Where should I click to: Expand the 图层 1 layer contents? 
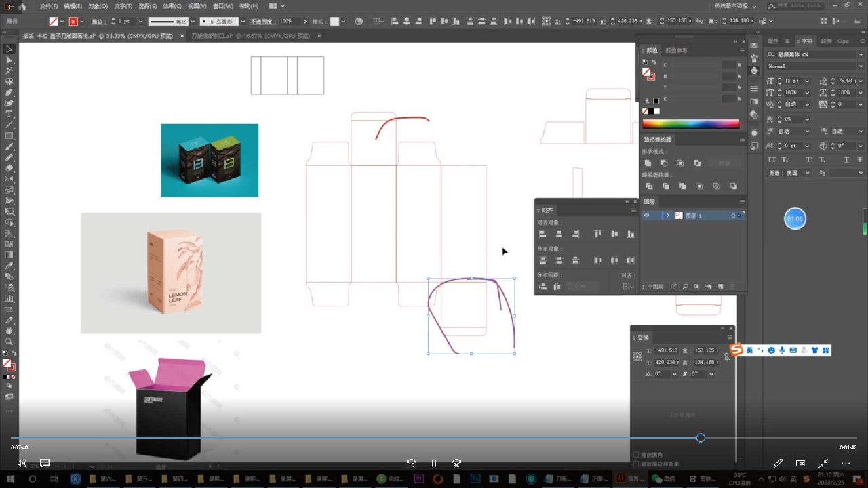(668, 216)
